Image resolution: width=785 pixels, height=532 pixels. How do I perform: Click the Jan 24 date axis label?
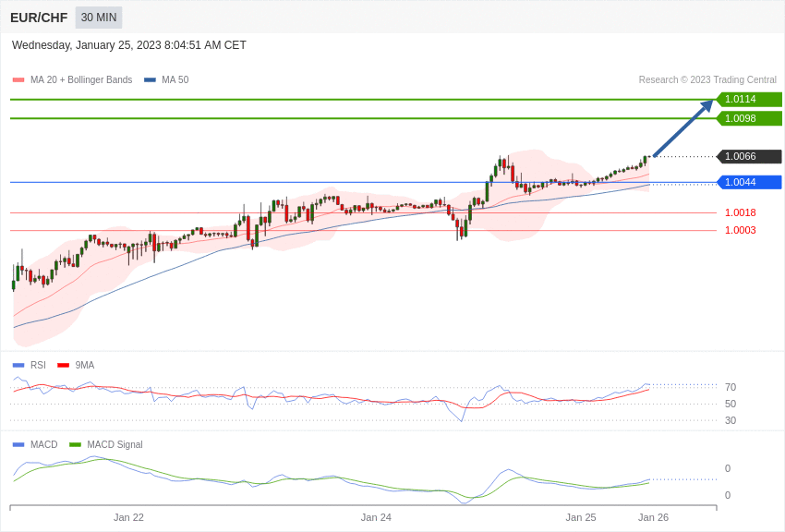pos(376,517)
